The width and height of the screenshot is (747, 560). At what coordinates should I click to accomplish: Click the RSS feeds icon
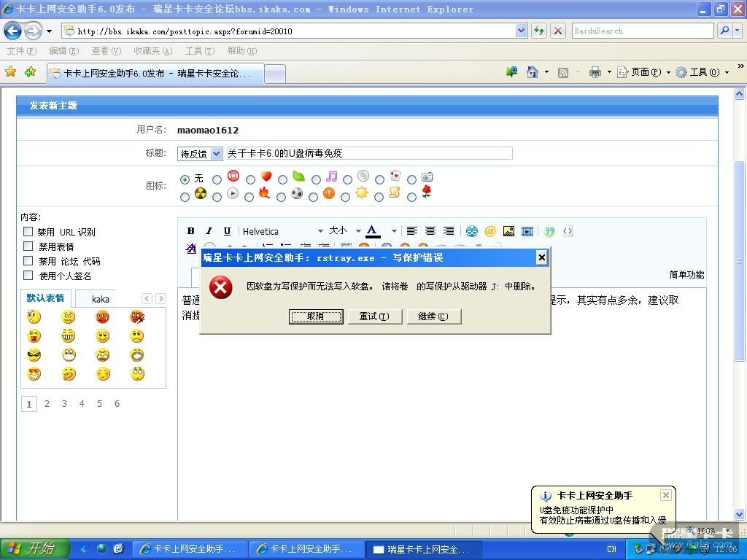pos(562,72)
